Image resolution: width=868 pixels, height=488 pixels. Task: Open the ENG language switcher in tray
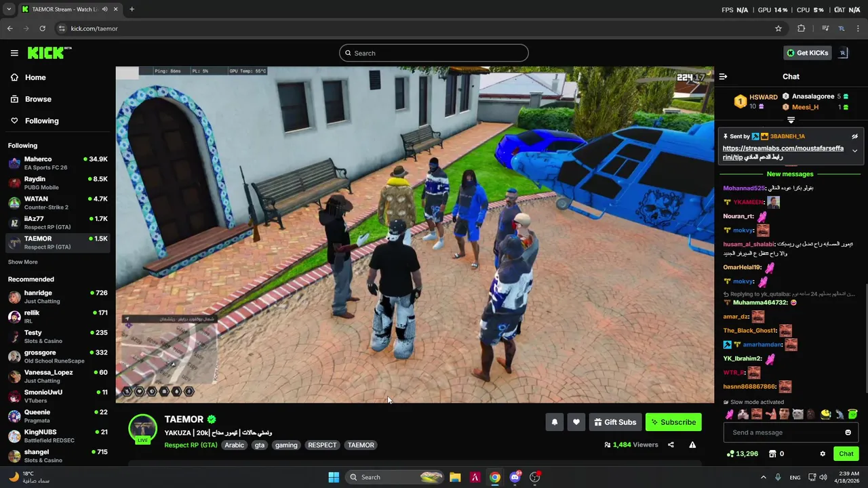(x=795, y=477)
